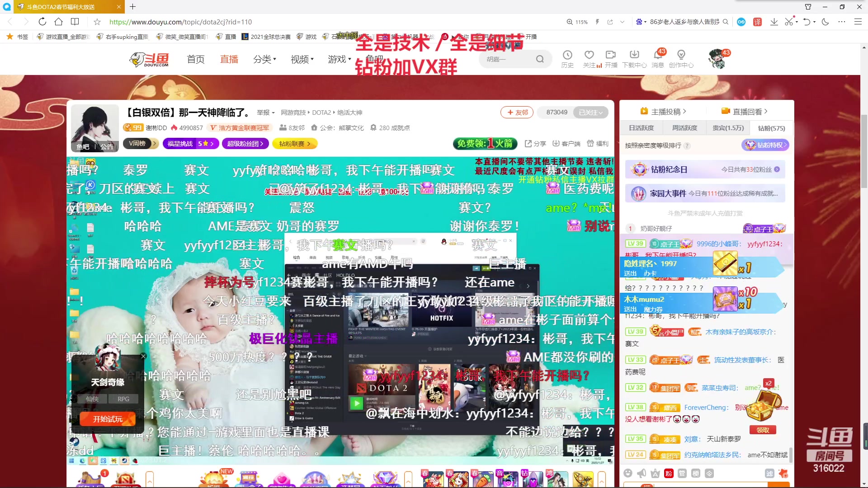
Task: Open the 福星挑战 challenge badge
Action: (191, 144)
